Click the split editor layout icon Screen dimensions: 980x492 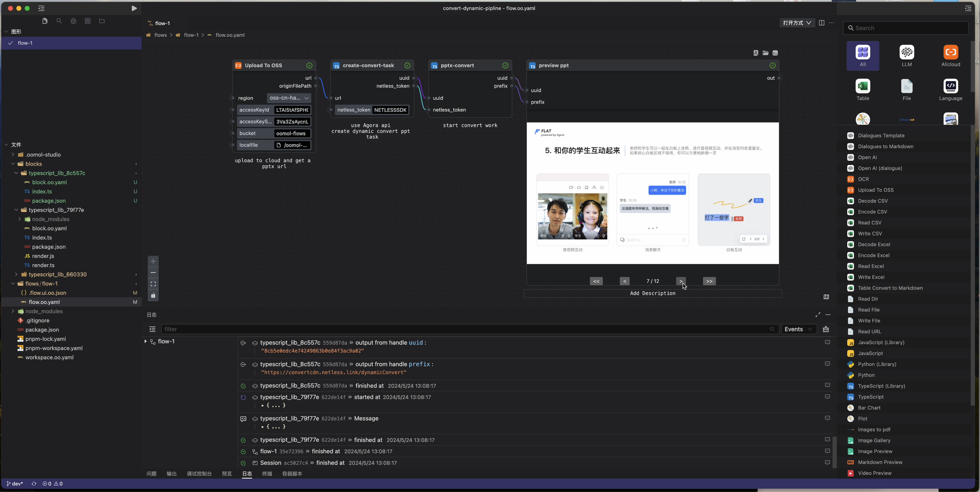click(821, 23)
